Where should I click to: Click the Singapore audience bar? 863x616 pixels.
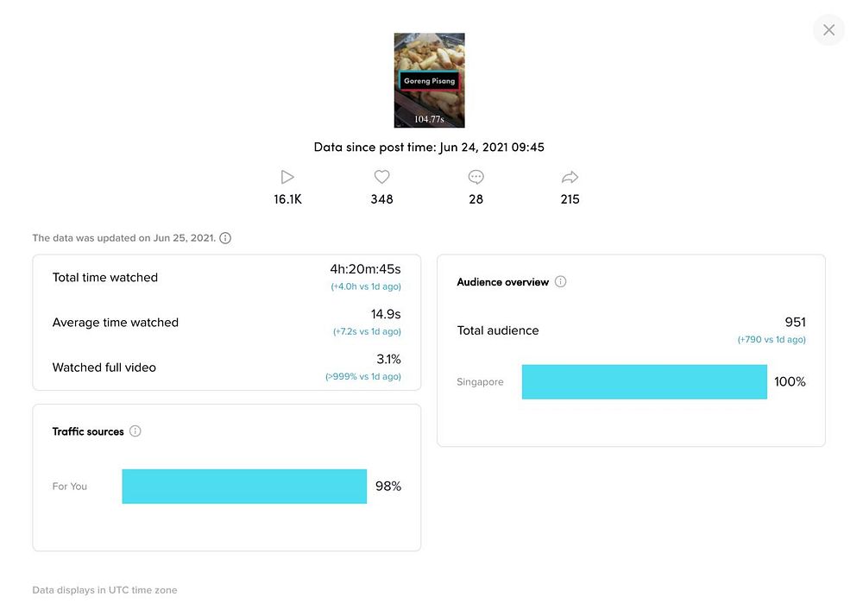(x=644, y=381)
